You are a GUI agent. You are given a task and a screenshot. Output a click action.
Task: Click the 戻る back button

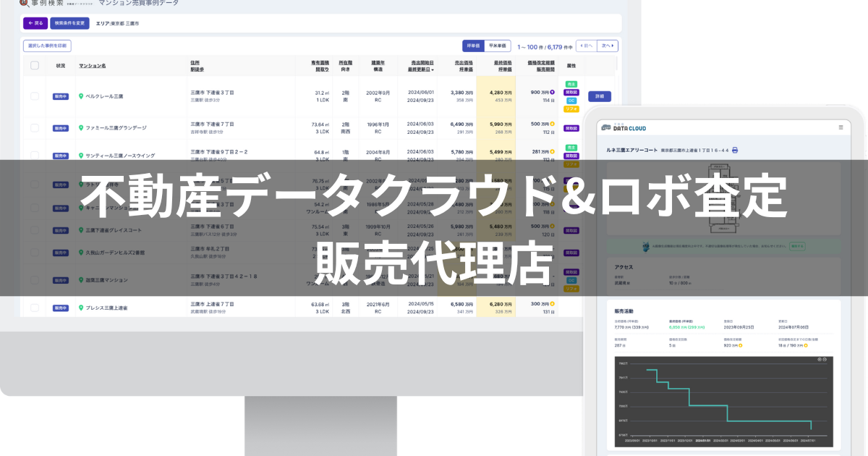click(35, 23)
